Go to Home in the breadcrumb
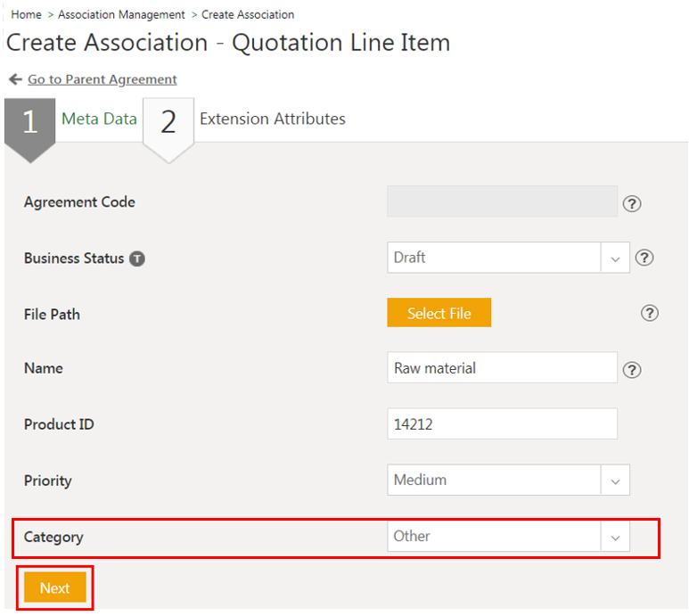The image size is (689, 616). coord(26,14)
